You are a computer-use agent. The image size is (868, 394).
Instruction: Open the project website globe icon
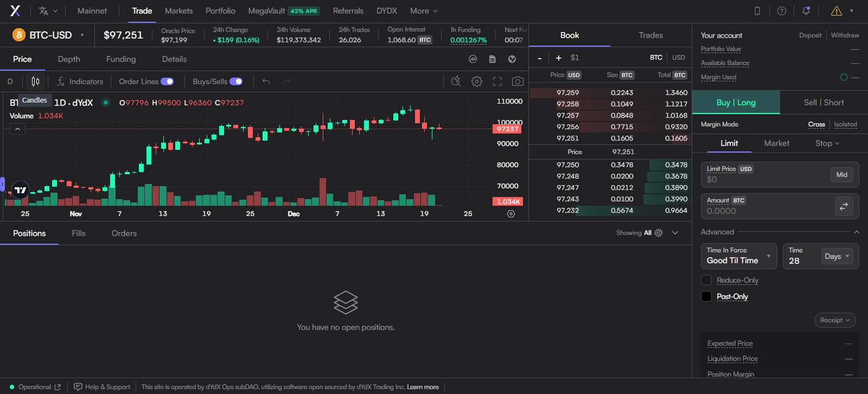point(512,59)
